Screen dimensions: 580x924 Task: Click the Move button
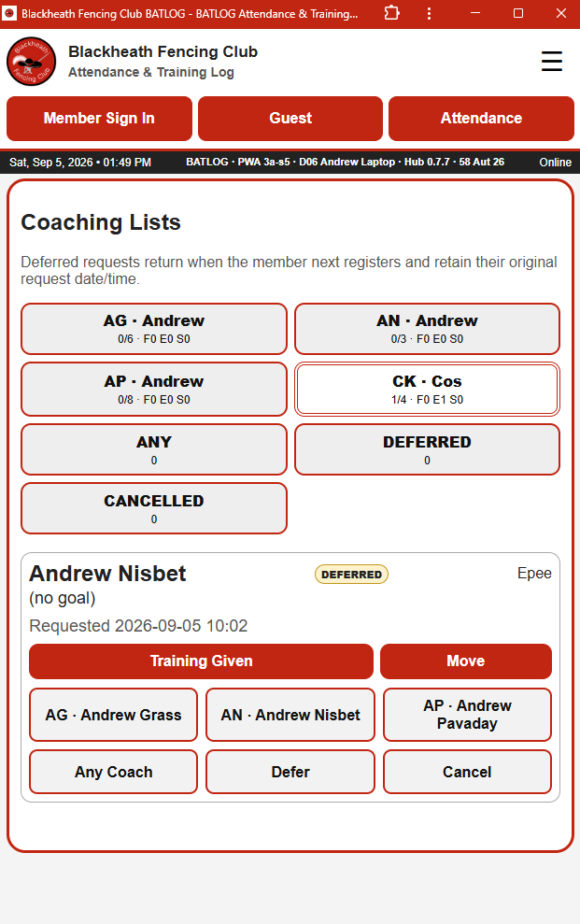pos(466,661)
